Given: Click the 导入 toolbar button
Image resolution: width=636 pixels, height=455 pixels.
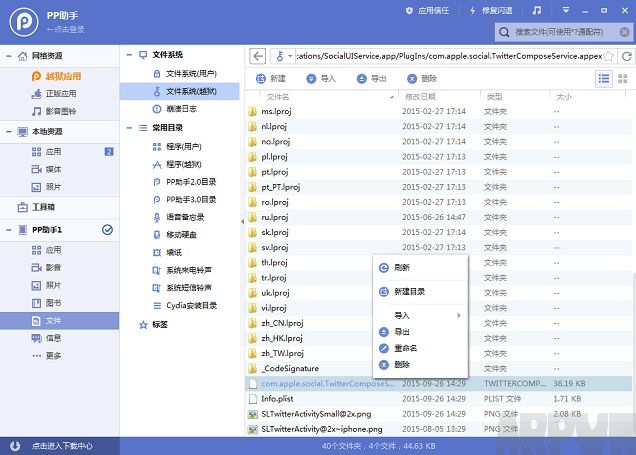Looking at the screenshot, I should pyautogui.click(x=321, y=79).
